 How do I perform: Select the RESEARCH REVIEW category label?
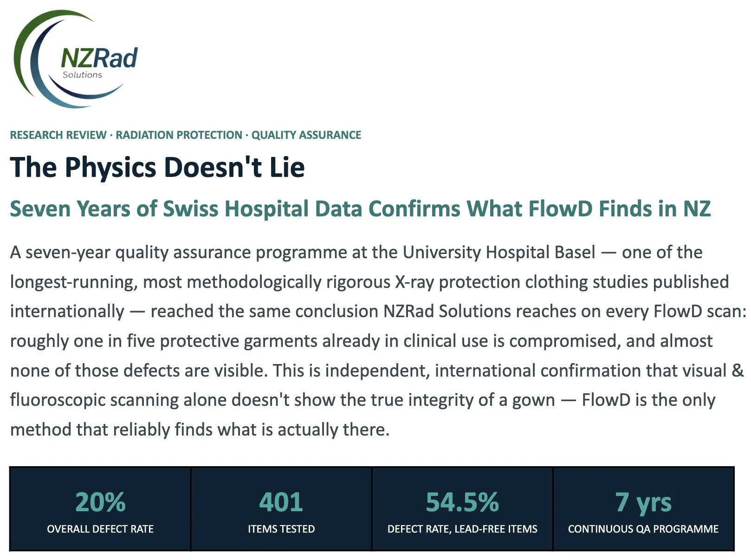[x=58, y=135]
